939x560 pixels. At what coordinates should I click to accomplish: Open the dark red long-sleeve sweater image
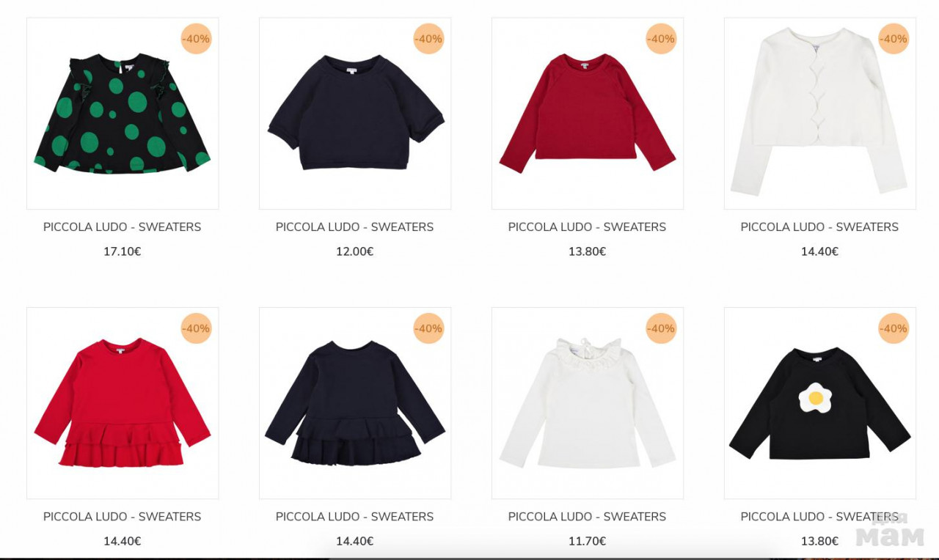588,114
